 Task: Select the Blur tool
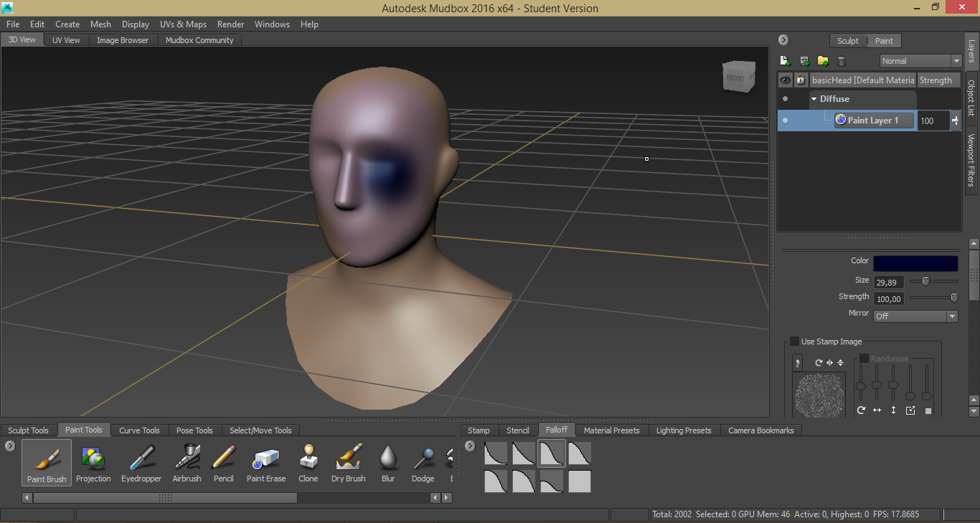388,463
